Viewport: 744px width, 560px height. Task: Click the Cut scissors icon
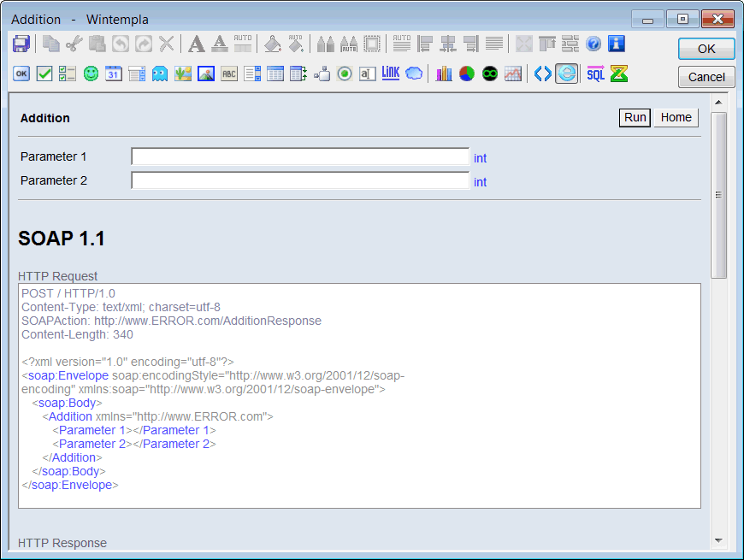pyautogui.click(x=74, y=44)
